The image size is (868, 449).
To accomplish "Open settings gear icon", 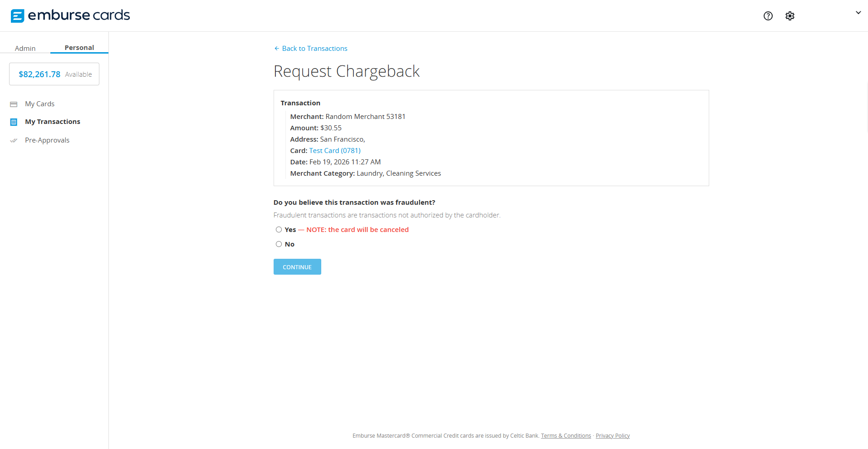I will [x=790, y=16].
